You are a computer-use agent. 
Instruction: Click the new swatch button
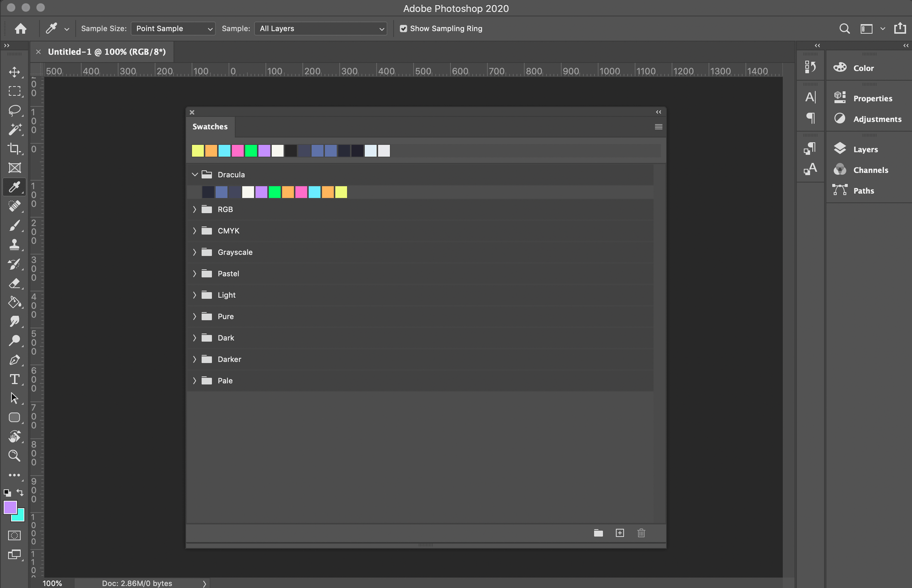(619, 532)
